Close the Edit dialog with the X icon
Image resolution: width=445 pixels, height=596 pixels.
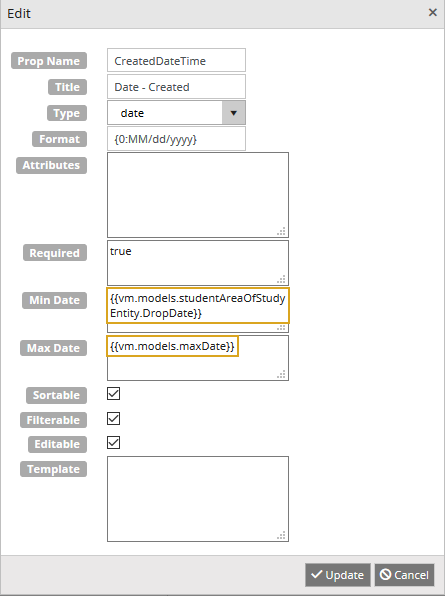tap(432, 13)
